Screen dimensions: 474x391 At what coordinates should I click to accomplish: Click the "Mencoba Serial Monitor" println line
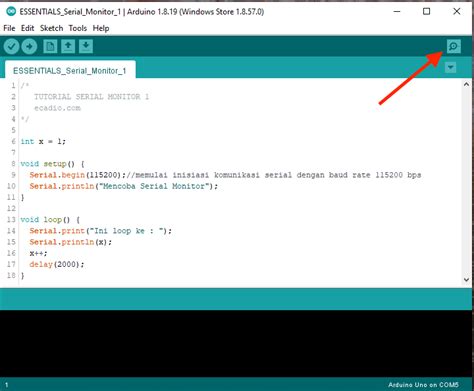[x=123, y=186]
